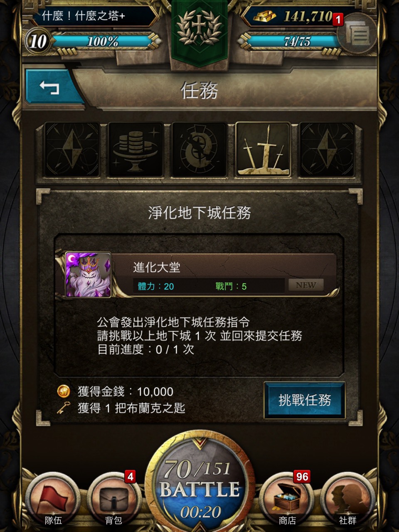Click the 挑戰任務 challenge button
The width and height of the screenshot is (399, 532).
305,400
